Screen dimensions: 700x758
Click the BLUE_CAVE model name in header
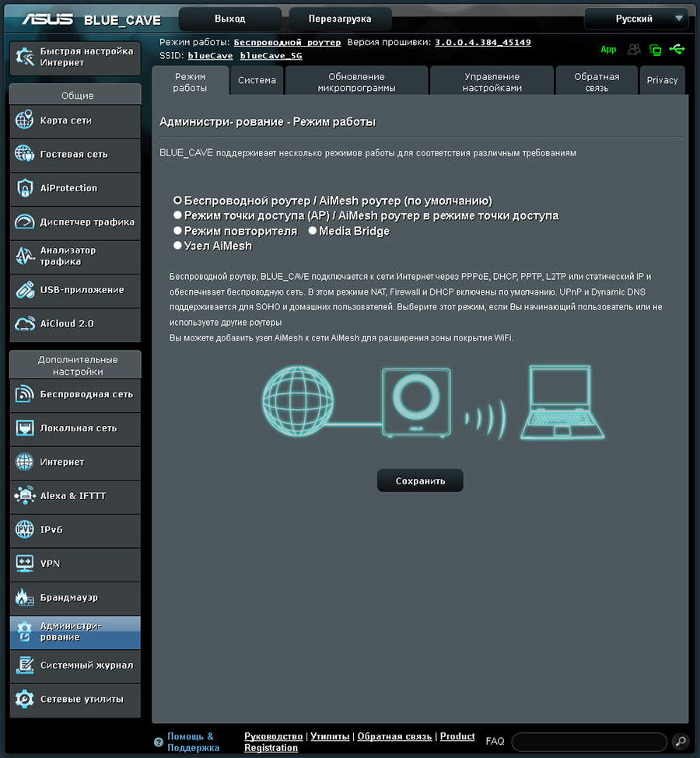pyautogui.click(x=122, y=20)
